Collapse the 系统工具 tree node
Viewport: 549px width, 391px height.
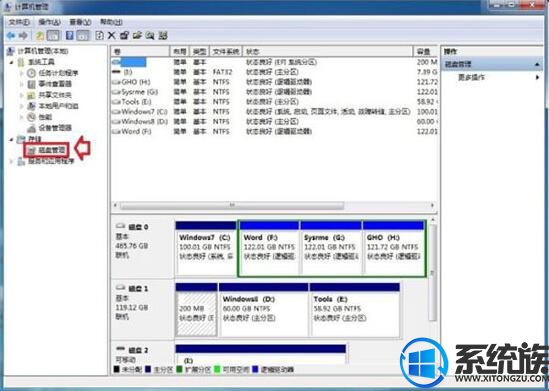click(x=12, y=62)
